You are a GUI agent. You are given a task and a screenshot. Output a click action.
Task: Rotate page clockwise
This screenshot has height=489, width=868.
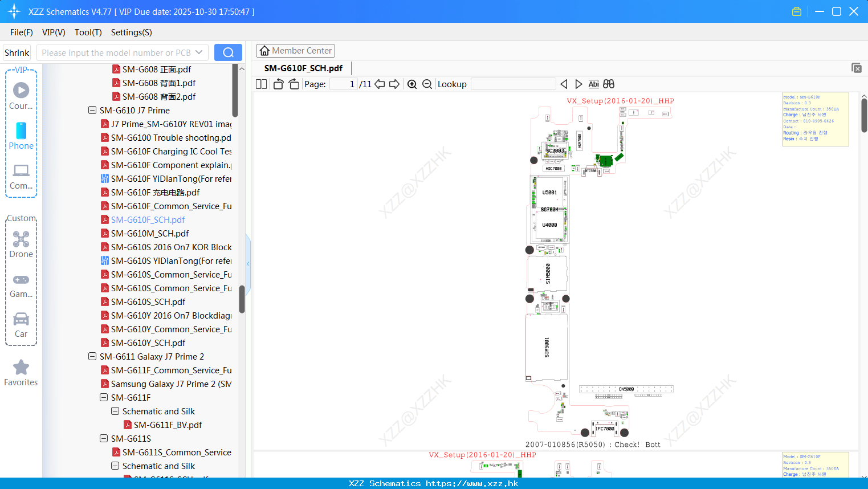[294, 84]
